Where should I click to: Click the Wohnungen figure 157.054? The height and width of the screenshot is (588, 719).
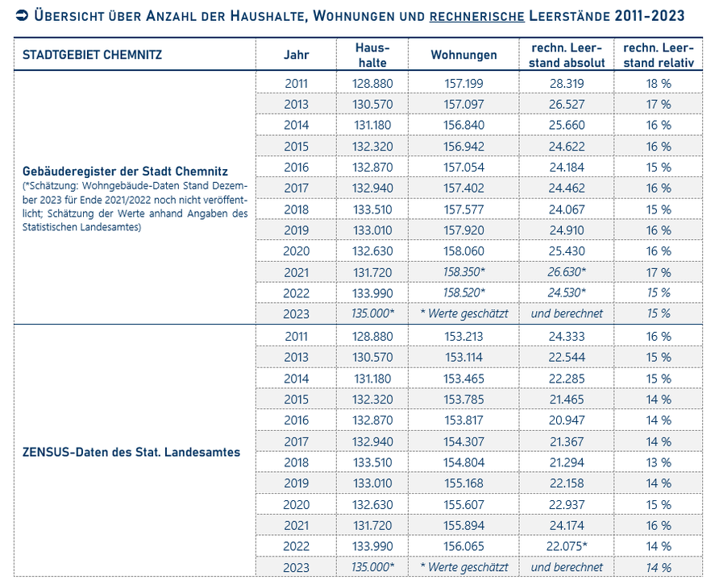[x=463, y=168]
